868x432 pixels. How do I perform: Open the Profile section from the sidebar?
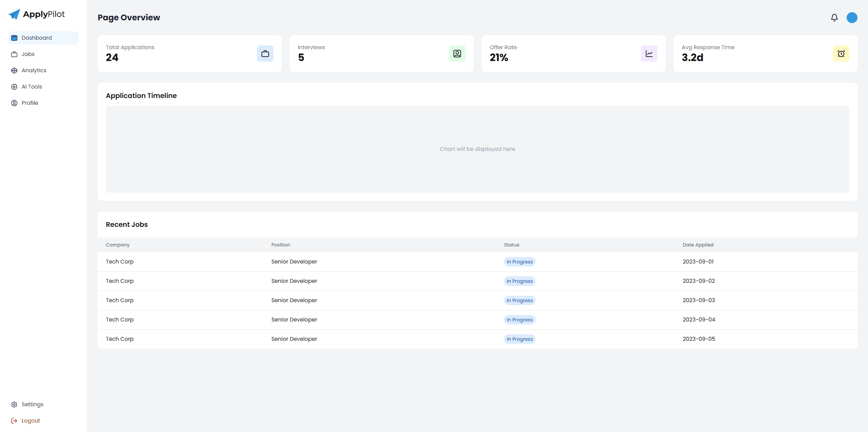pos(30,103)
